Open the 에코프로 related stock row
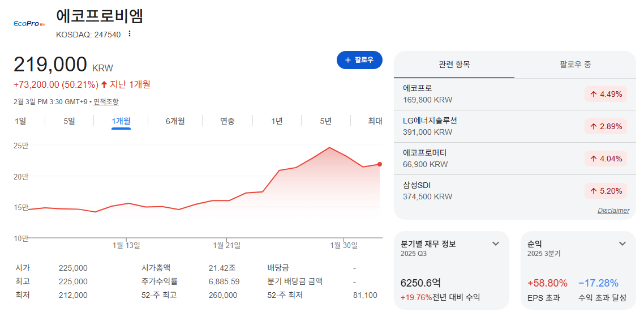Image resolution: width=644 pixels, height=316 pixels. [x=514, y=94]
